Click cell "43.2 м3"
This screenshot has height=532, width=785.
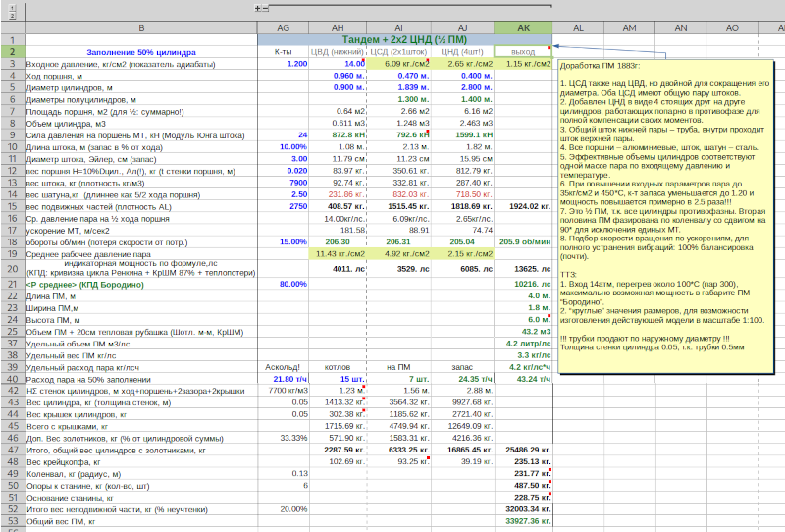(x=523, y=332)
